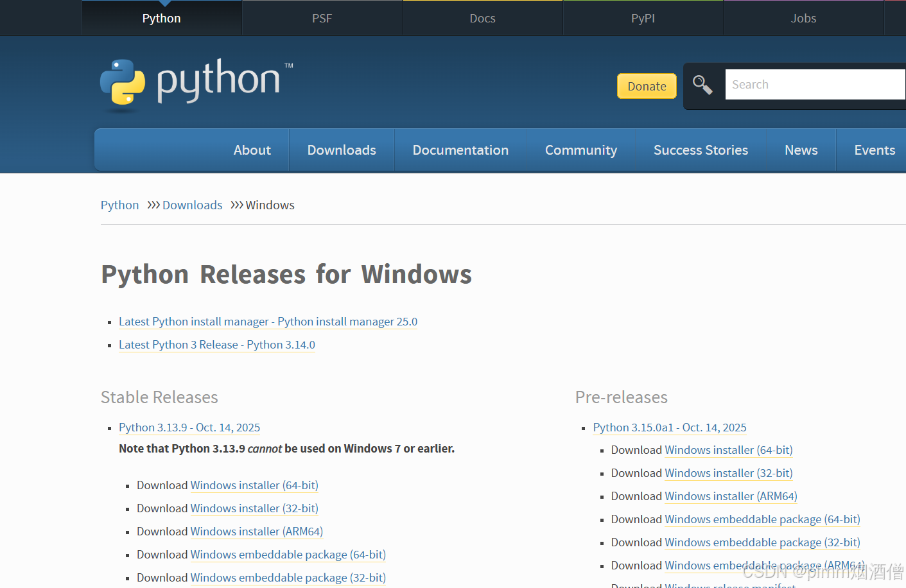Open Latest Python 3 Release 3.14.0 link

pos(217,345)
